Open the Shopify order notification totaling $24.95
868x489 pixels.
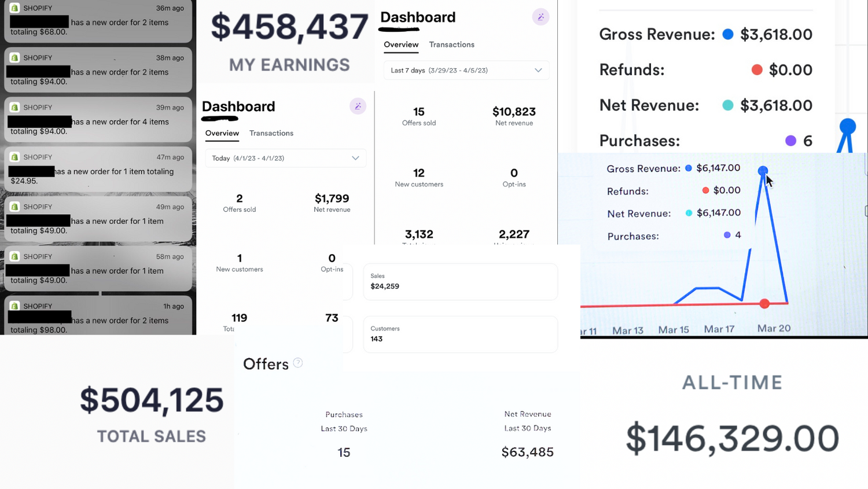pos(98,171)
